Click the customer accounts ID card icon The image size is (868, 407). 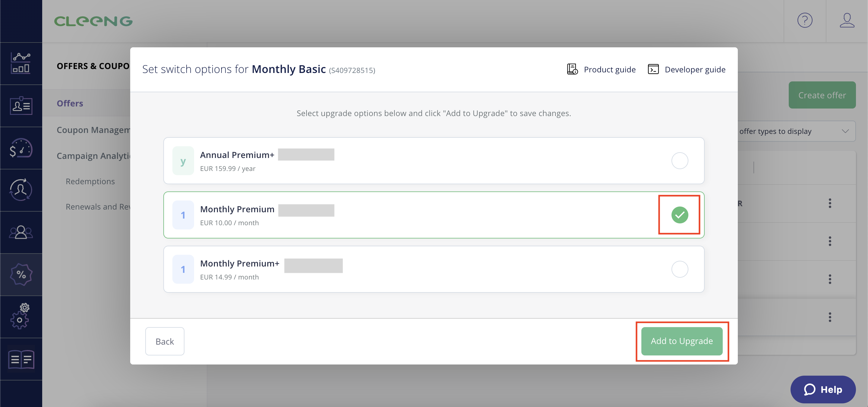coord(21,106)
